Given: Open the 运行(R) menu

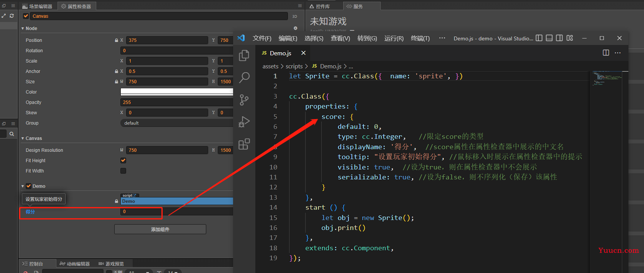Looking at the screenshot, I should tap(394, 38).
